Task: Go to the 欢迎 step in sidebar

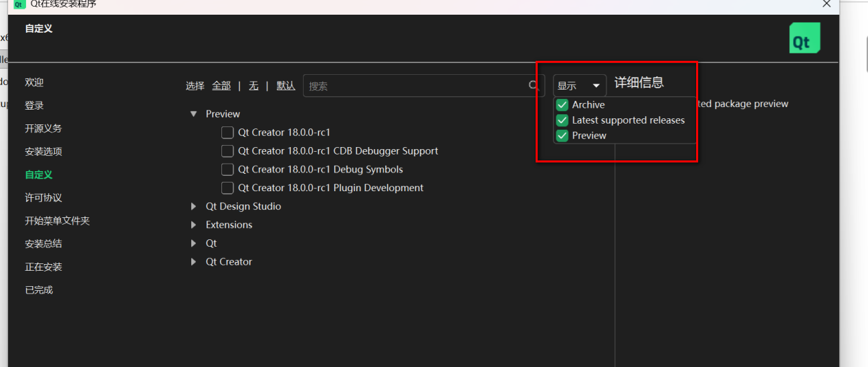Action: tap(34, 82)
